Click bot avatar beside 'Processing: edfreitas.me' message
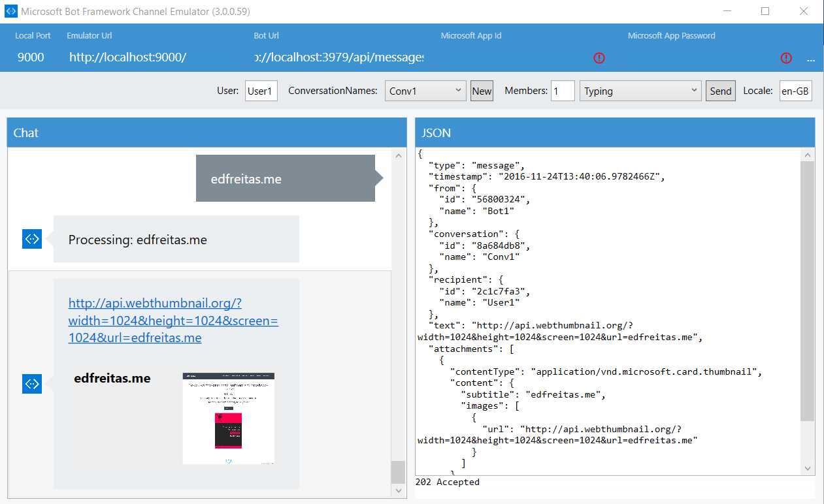 (x=32, y=239)
